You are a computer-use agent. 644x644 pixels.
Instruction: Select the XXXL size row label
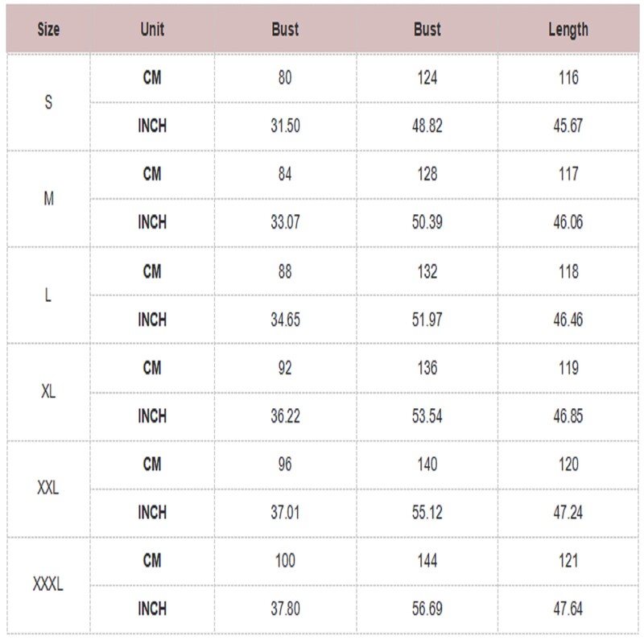48,585
